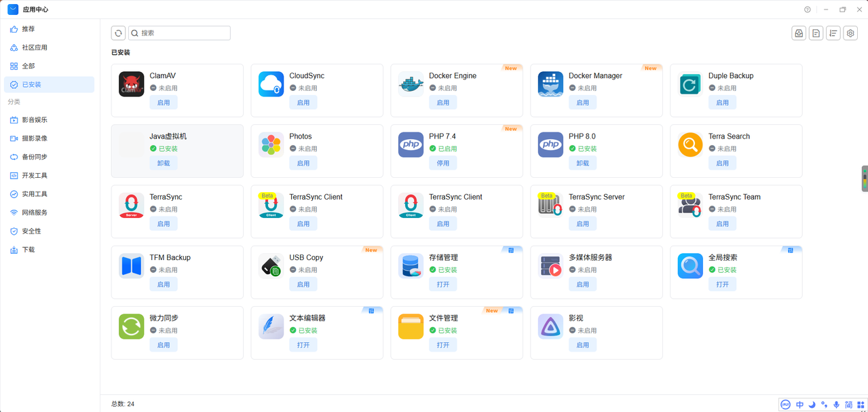Enable ClamAV with 启用 button
The height and width of the screenshot is (412, 868).
pos(164,102)
